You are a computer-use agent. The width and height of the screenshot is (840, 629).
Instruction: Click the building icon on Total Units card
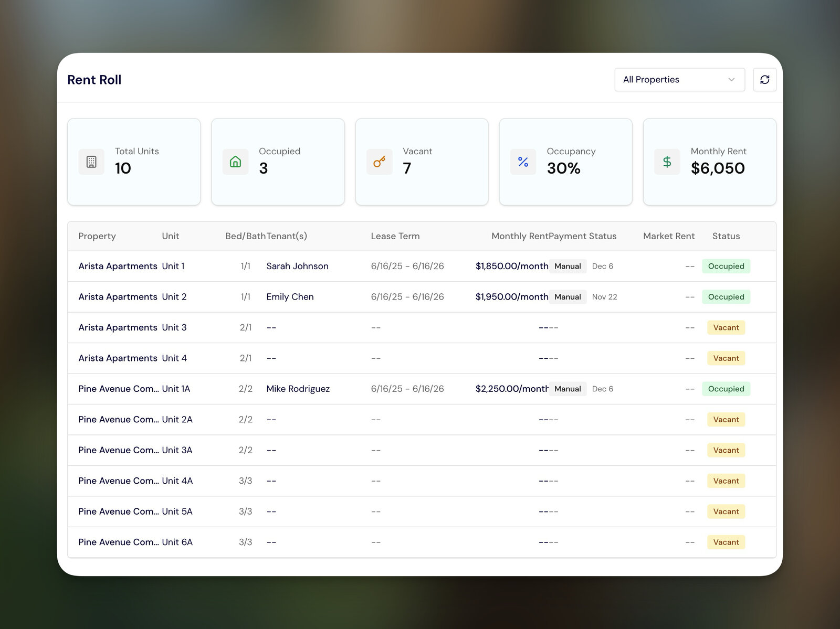[91, 162]
